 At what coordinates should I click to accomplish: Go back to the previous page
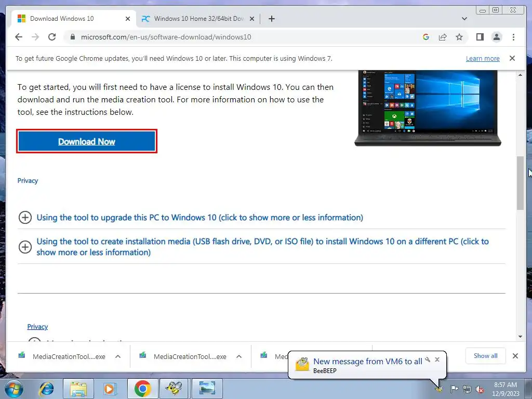19,37
